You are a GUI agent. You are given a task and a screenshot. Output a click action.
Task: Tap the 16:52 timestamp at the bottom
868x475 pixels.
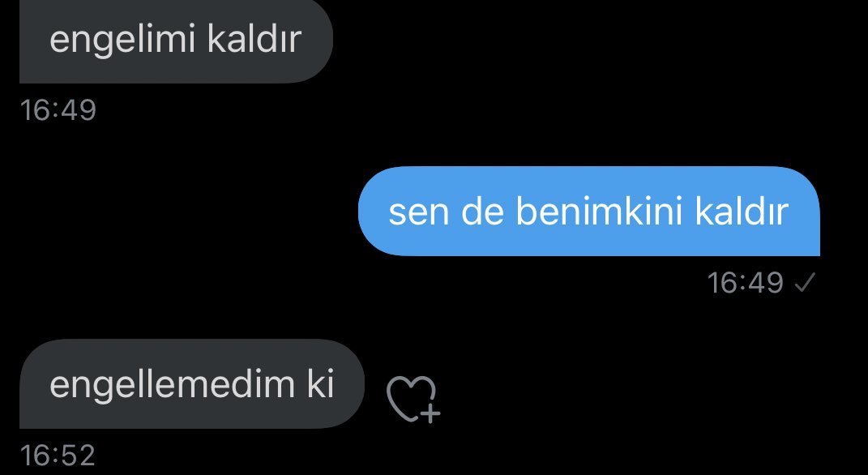58,455
